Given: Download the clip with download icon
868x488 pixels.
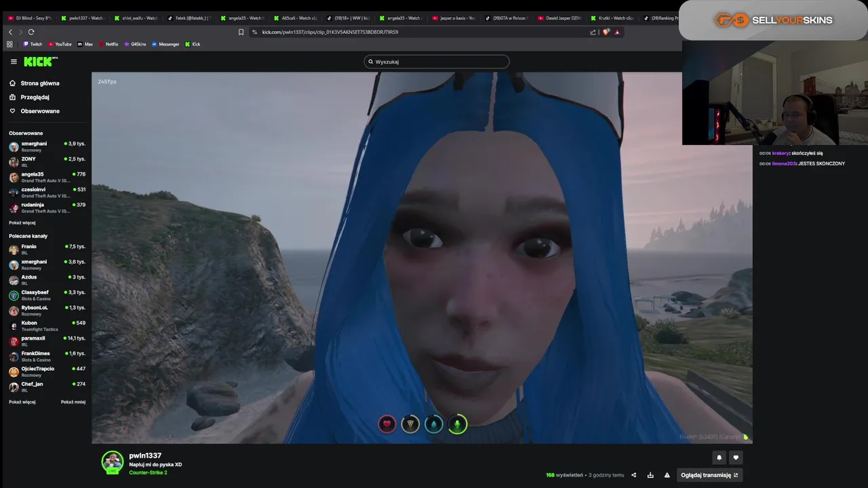Looking at the screenshot, I should click(650, 475).
